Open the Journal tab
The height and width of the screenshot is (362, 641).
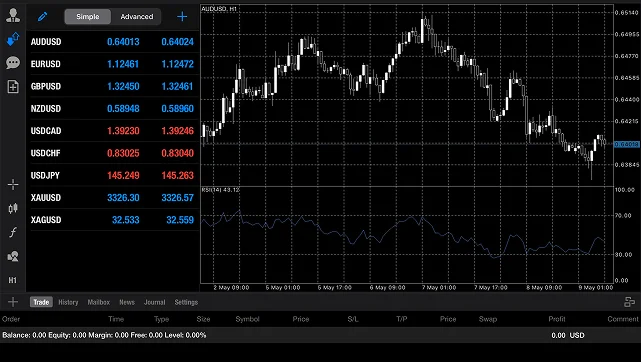(x=155, y=302)
